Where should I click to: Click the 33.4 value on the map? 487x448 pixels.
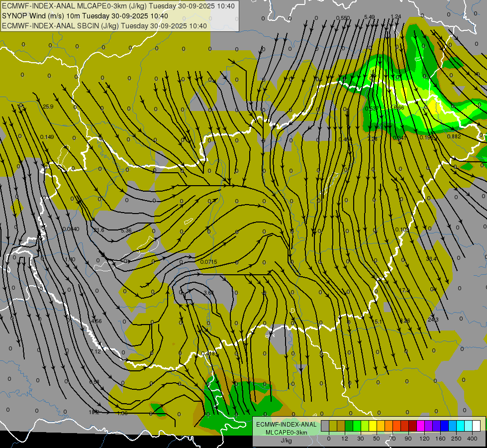coord(431,259)
